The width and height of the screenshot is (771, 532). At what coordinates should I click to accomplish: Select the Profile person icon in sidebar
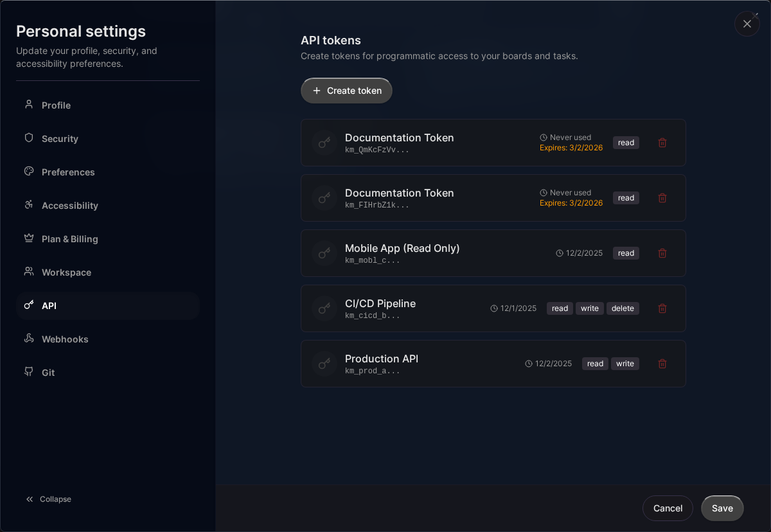click(28, 105)
